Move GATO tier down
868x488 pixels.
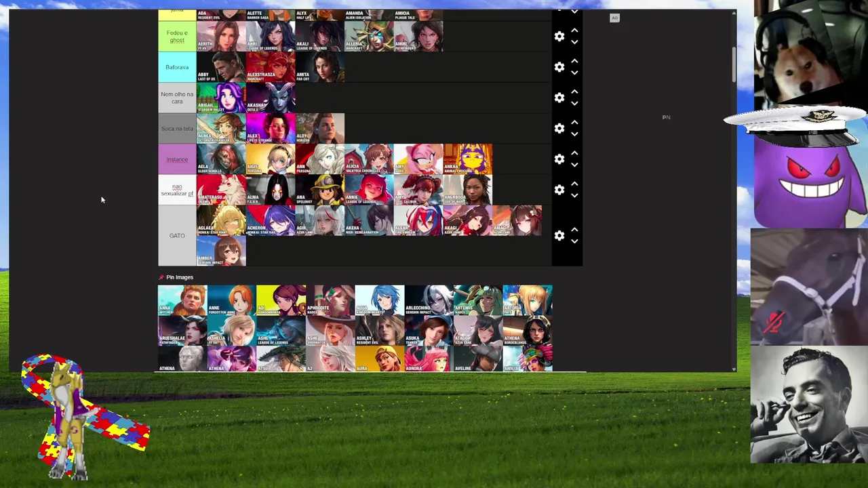click(574, 242)
